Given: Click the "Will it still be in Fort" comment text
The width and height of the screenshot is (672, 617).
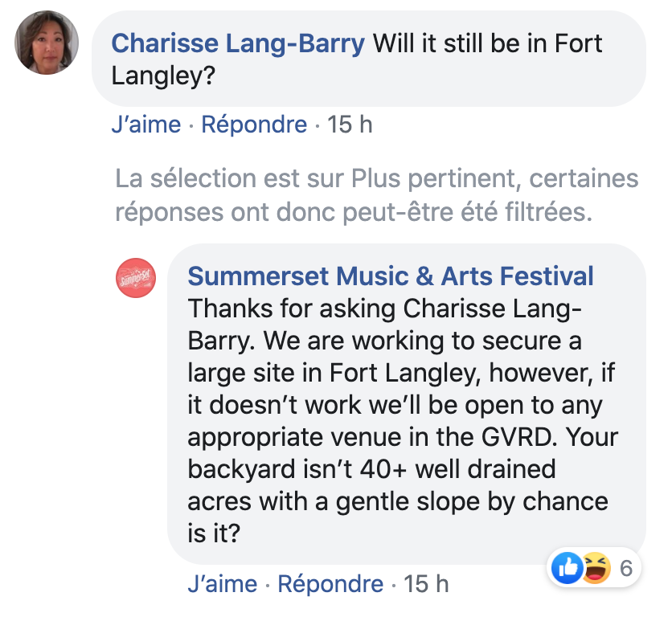Looking at the screenshot, I should point(488,43).
